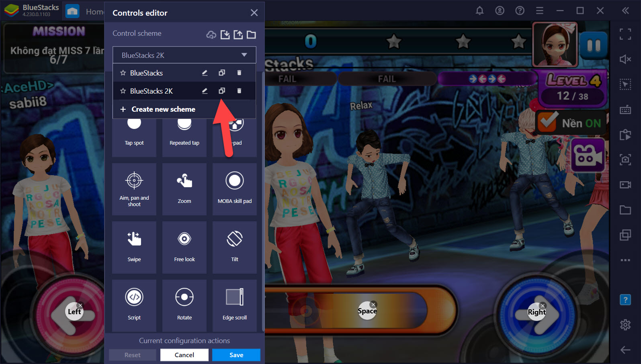Select the Right key control
This screenshot has height=364, width=641.
(x=537, y=312)
